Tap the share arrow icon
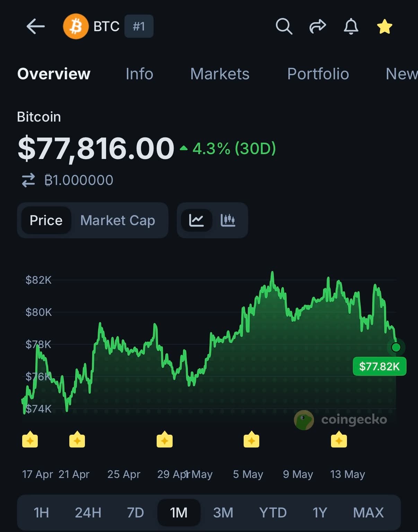Viewport: 418px width, 532px height. click(317, 26)
